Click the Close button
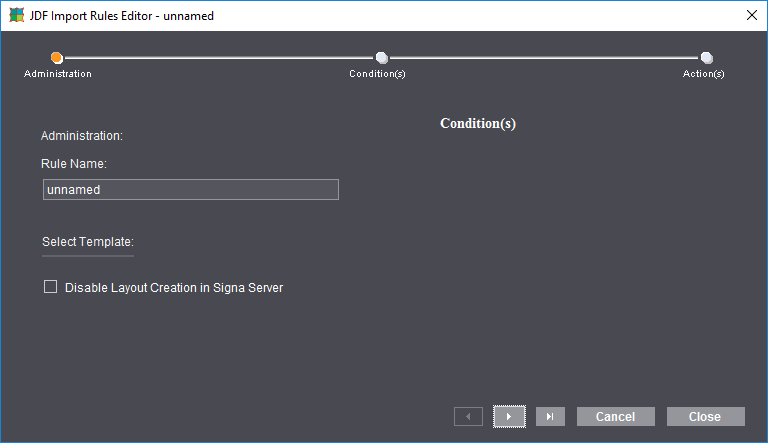 (x=705, y=416)
